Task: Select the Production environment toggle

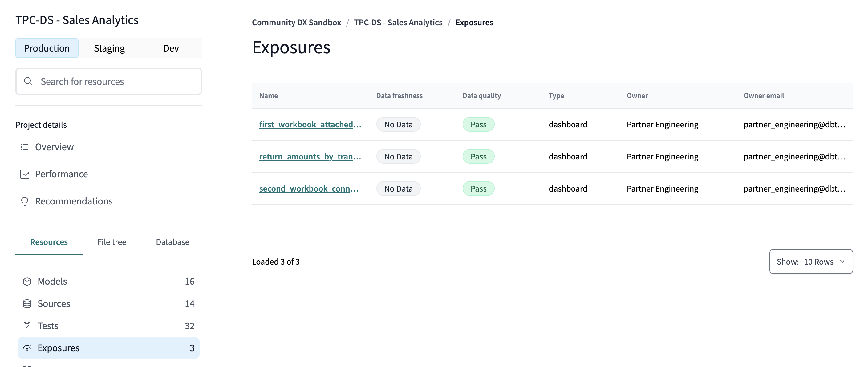Action: pos(47,48)
